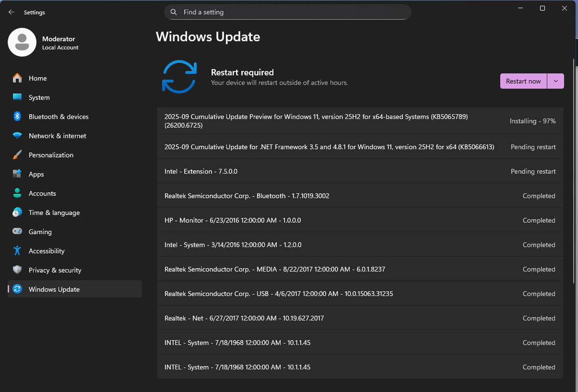
Task: Click the Personalization paintbrush icon
Action: point(17,155)
